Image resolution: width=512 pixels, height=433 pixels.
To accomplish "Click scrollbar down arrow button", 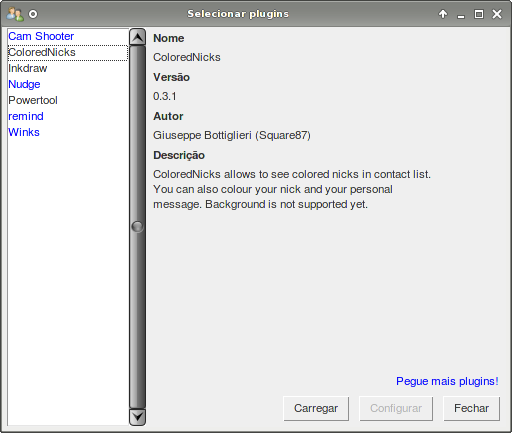I will (x=137, y=417).
